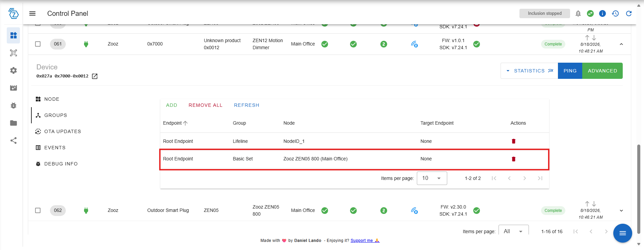Open Store folder icon in sidebar
Screen dimensions: 644x250
tap(14, 123)
